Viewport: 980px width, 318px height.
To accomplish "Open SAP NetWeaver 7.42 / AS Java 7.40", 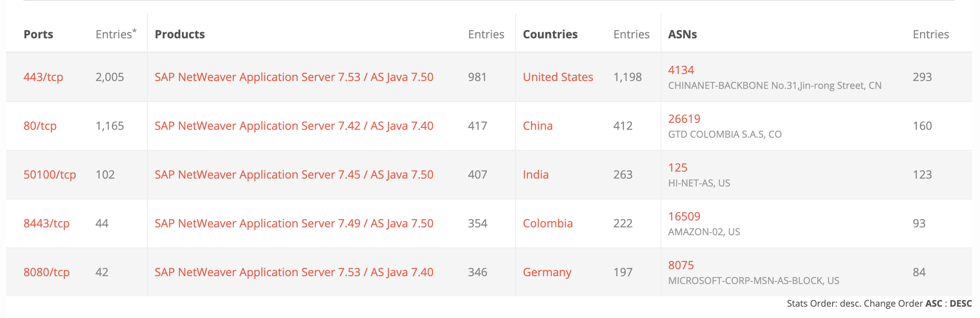I will point(294,126).
